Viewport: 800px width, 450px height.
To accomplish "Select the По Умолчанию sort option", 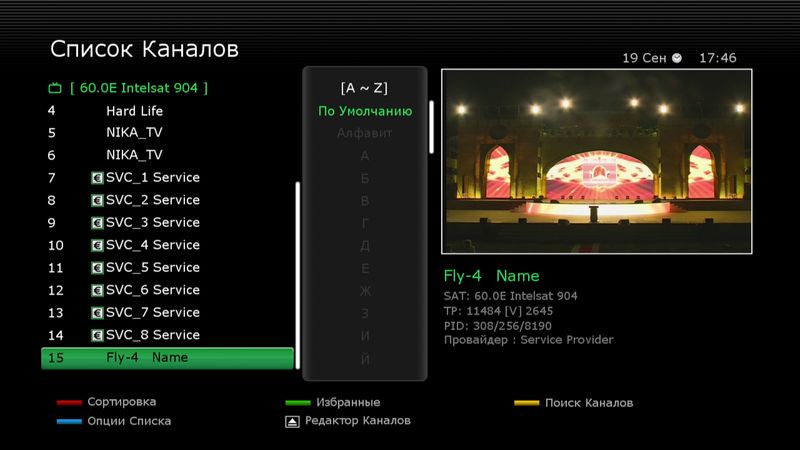I will point(365,111).
